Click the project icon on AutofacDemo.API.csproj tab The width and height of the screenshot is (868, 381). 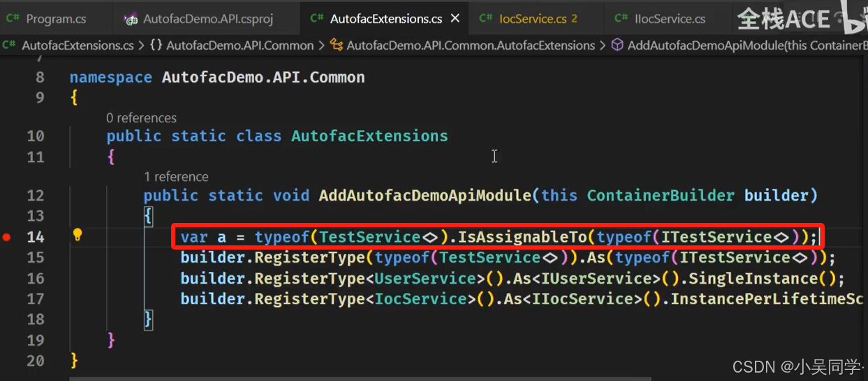pyautogui.click(x=131, y=20)
